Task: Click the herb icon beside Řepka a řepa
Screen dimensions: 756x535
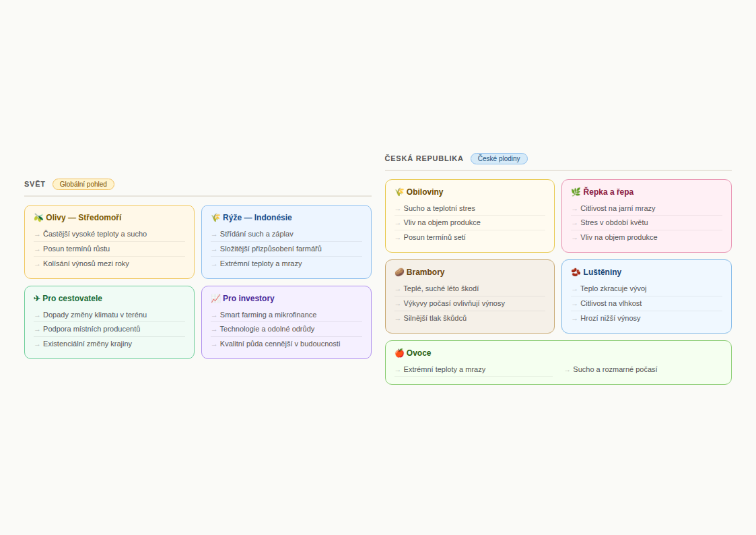Action: (576, 192)
